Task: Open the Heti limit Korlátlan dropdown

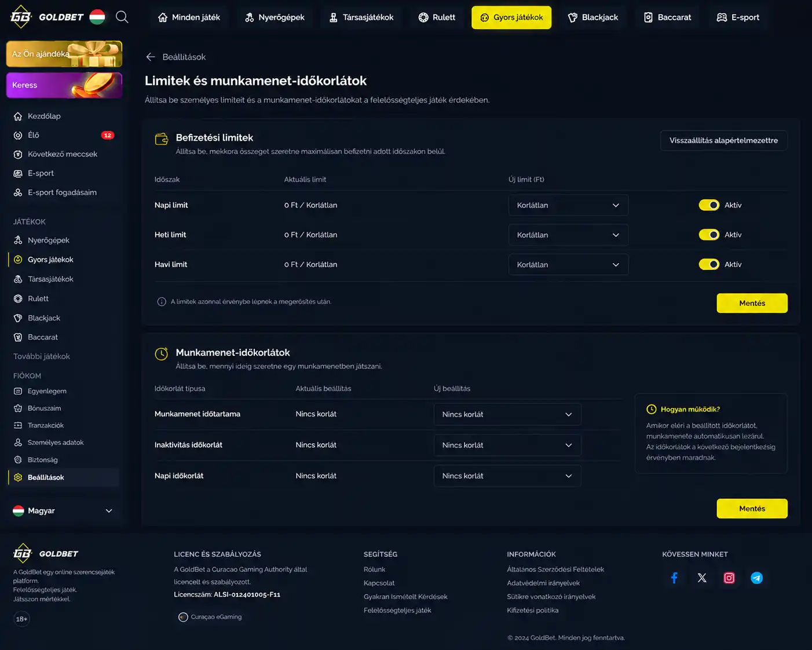Action: (568, 235)
